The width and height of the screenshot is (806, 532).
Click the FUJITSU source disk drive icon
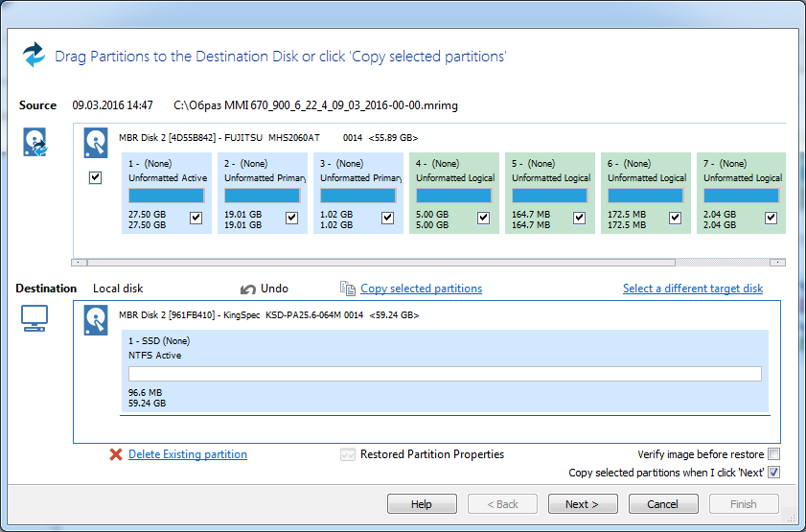(96, 142)
